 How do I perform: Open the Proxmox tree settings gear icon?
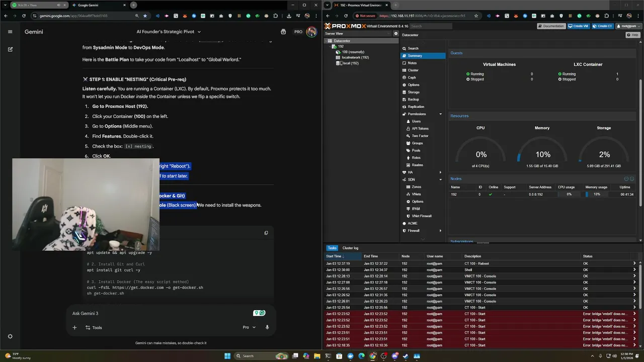(x=395, y=34)
